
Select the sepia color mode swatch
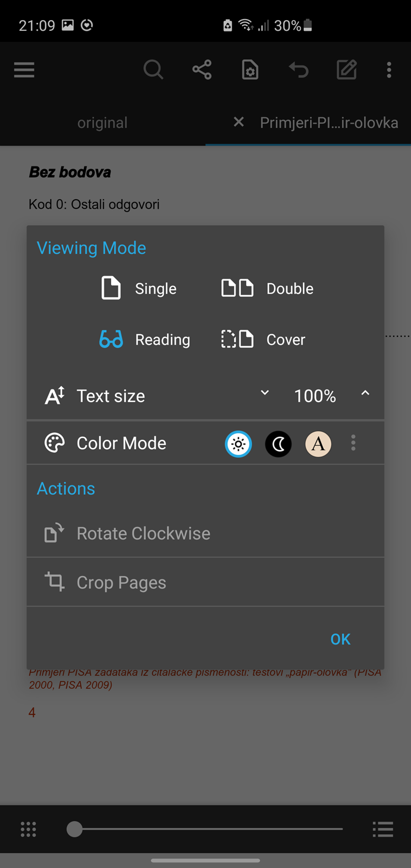(x=318, y=444)
